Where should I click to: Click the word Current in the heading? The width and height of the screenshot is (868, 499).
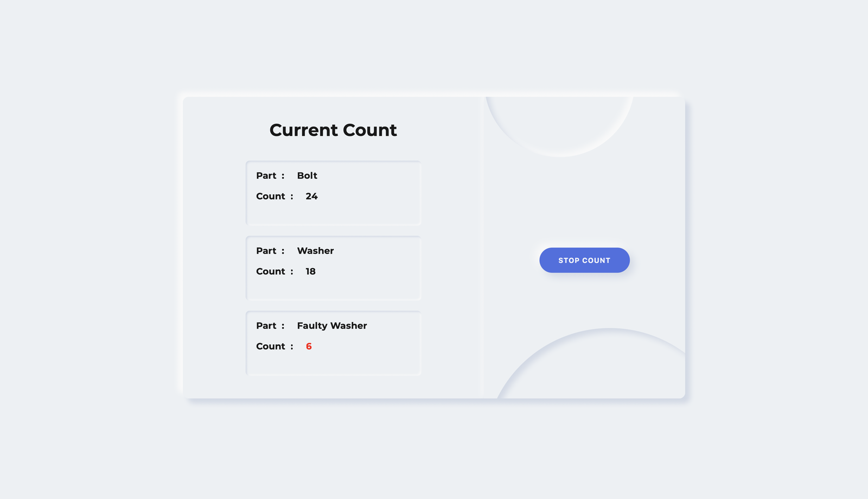click(304, 130)
